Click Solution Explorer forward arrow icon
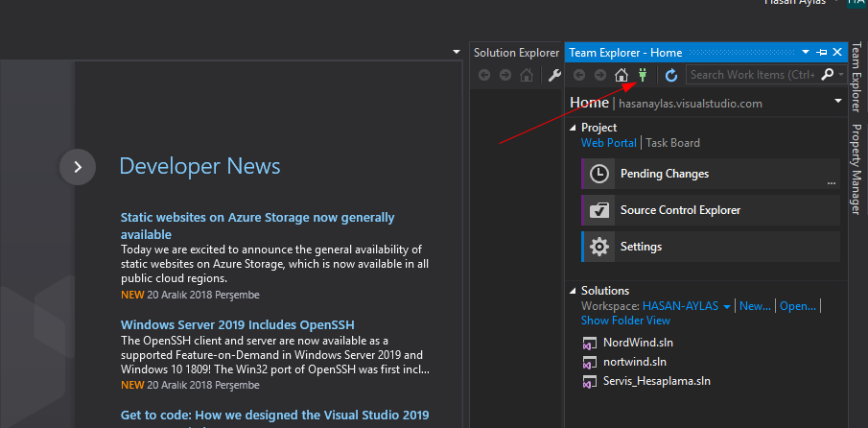This screenshot has height=428, width=868. click(505, 75)
